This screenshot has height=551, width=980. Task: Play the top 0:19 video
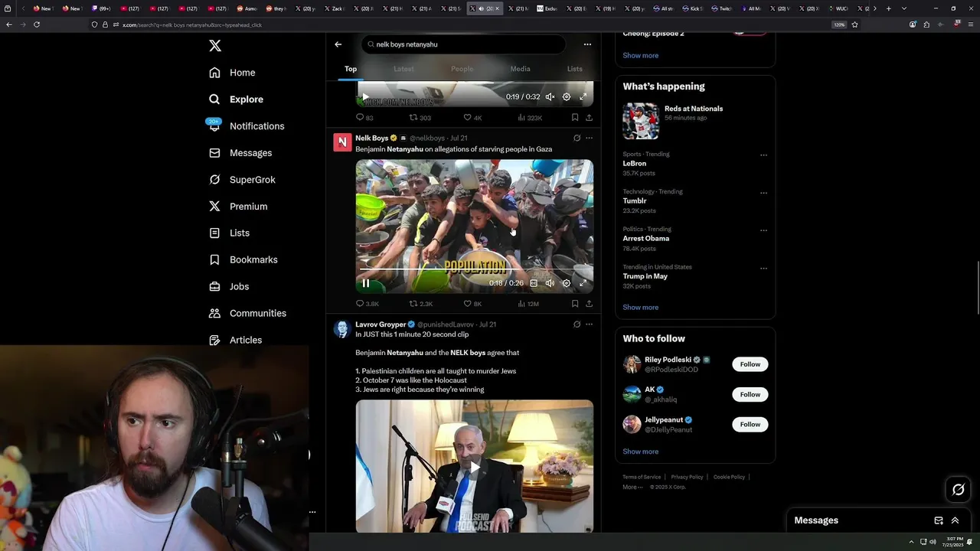coord(366,97)
